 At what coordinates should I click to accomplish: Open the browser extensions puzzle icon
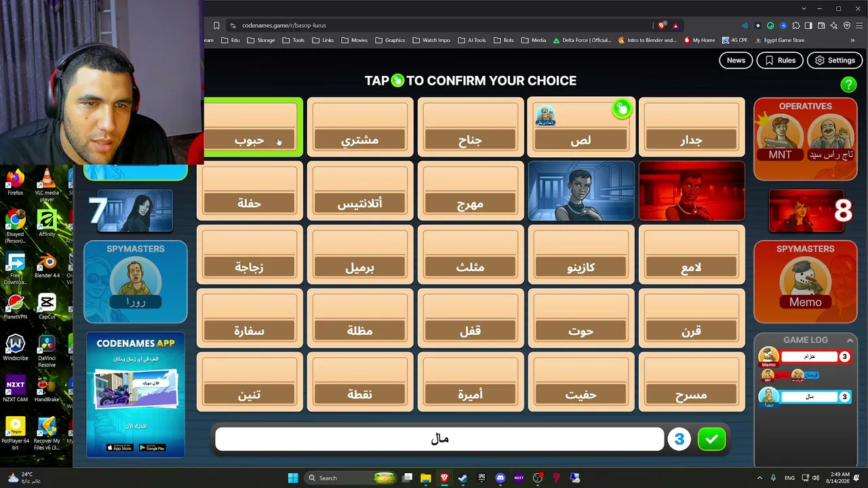click(x=795, y=26)
